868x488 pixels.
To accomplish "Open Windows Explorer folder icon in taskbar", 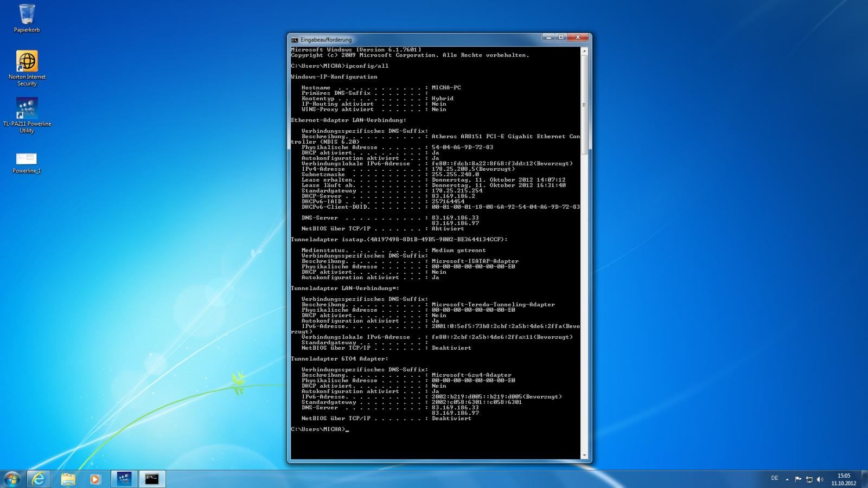I will 68,479.
